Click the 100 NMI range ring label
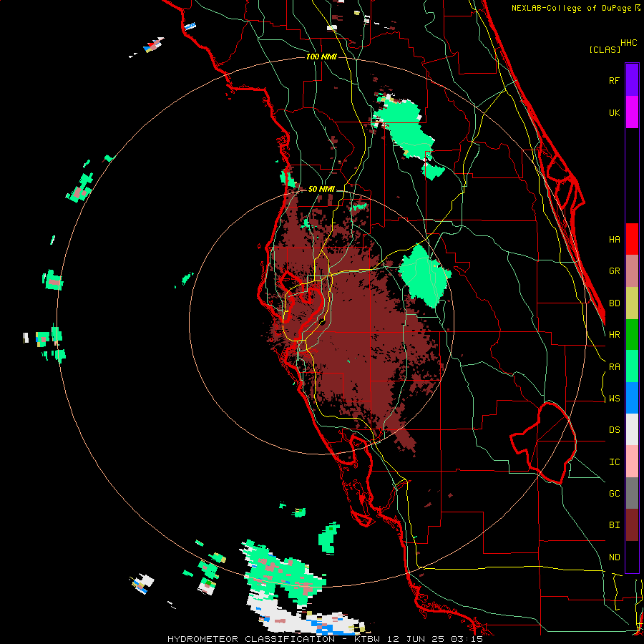644x644 pixels. [321, 57]
